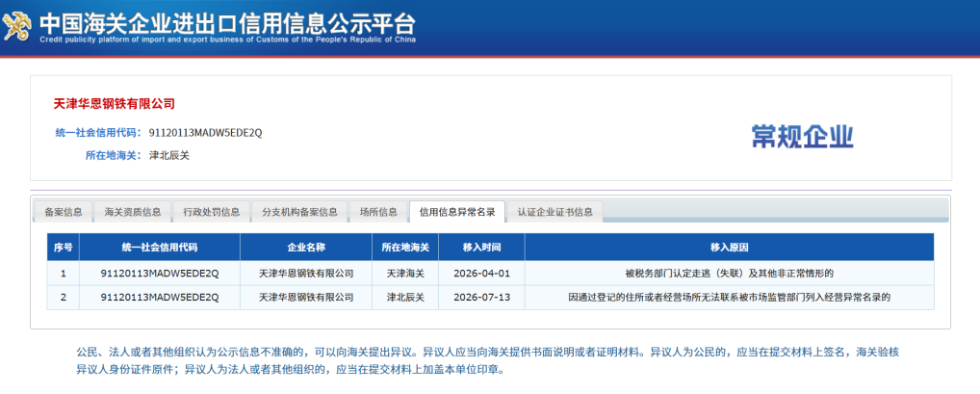This screenshot has width=980, height=394.
Task: Click the objection notice paragraph starting 公民、法人
Action: (487, 360)
